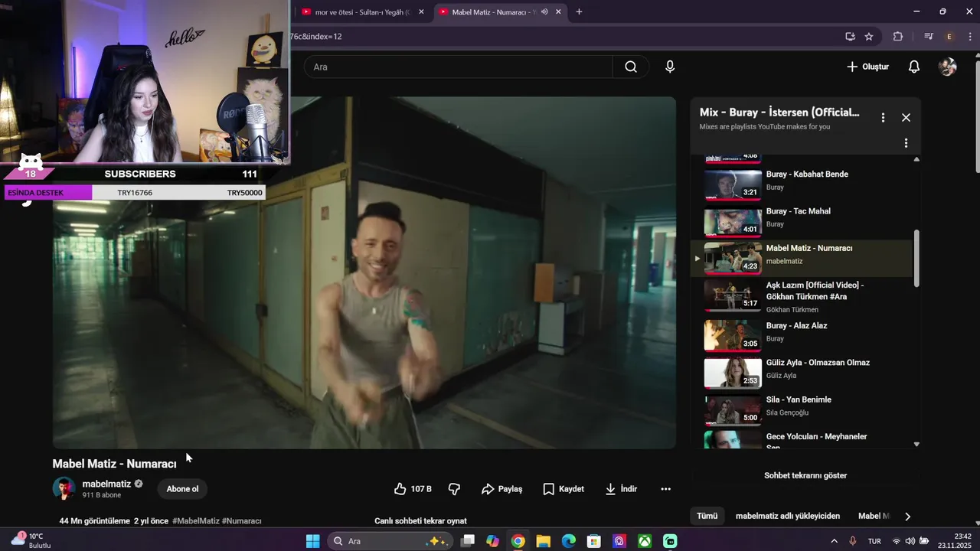This screenshot has height=551, width=980.
Task: Click Buray - Tac Mahal thumbnail
Action: click(x=733, y=222)
